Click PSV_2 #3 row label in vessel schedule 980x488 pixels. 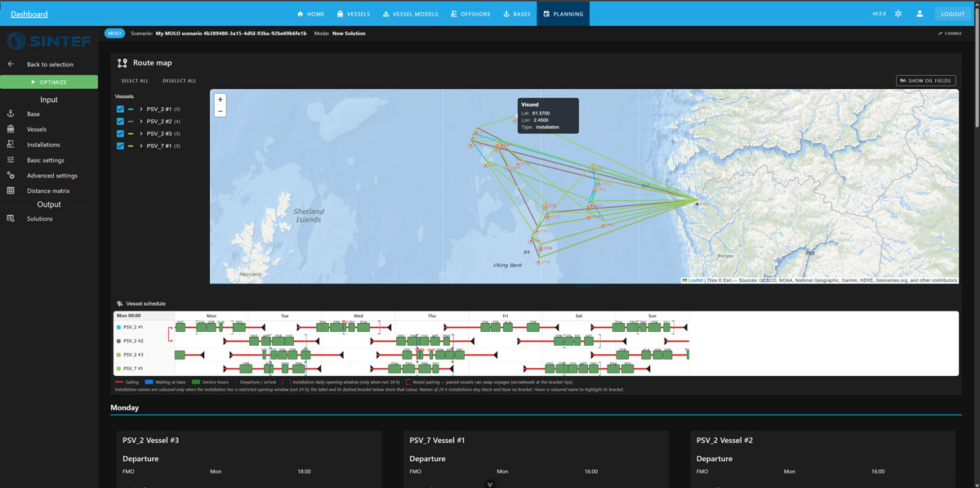coord(132,355)
